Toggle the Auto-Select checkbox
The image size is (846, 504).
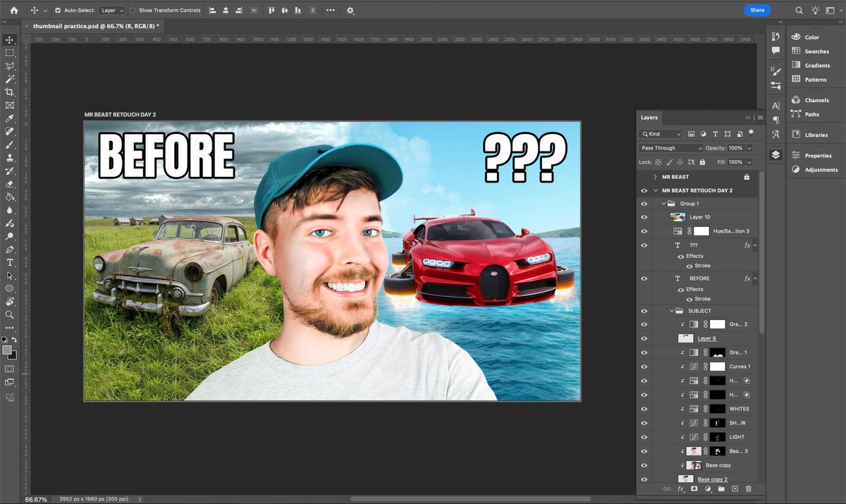(x=58, y=11)
